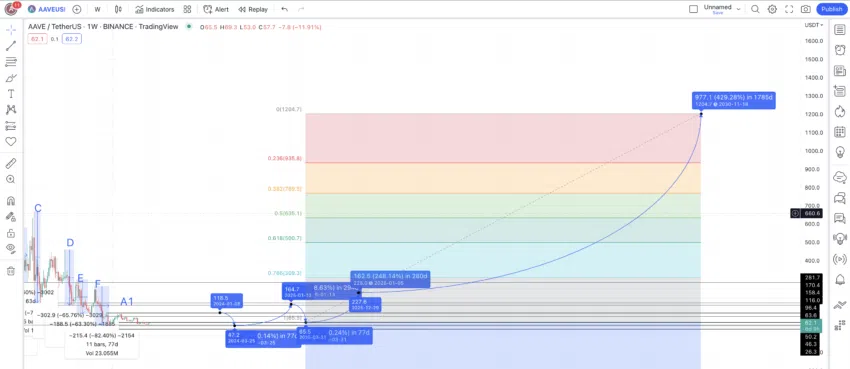Click the Publish button

pos(831,9)
